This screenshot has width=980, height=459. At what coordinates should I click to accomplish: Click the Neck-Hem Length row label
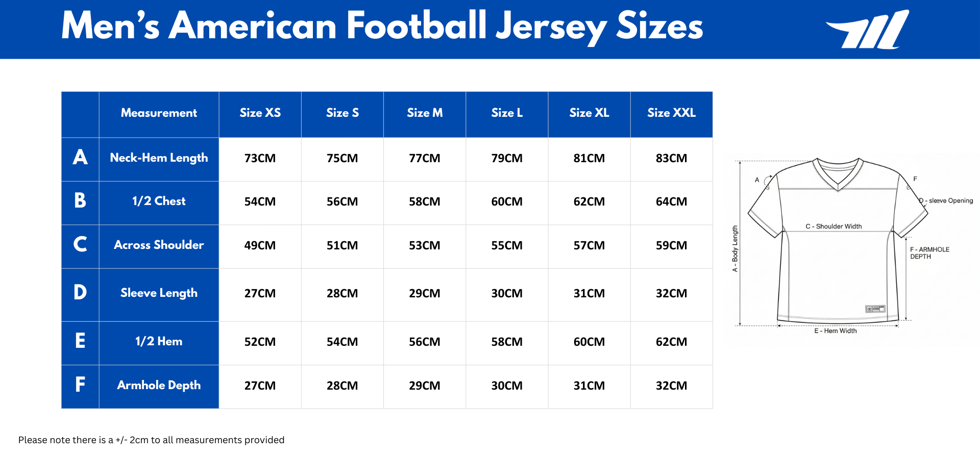pos(159,158)
